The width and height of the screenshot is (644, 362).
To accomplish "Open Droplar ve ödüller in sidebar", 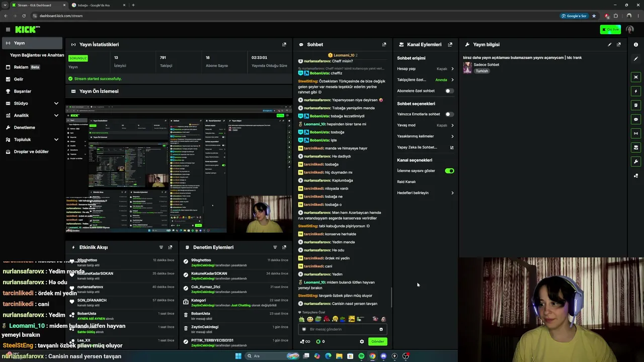I will [x=32, y=151].
